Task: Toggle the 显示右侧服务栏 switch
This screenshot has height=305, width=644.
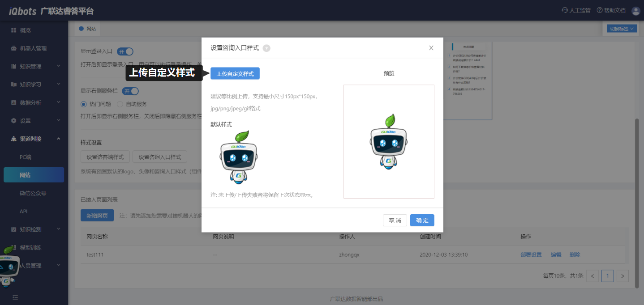Action: tap(131, 91)
